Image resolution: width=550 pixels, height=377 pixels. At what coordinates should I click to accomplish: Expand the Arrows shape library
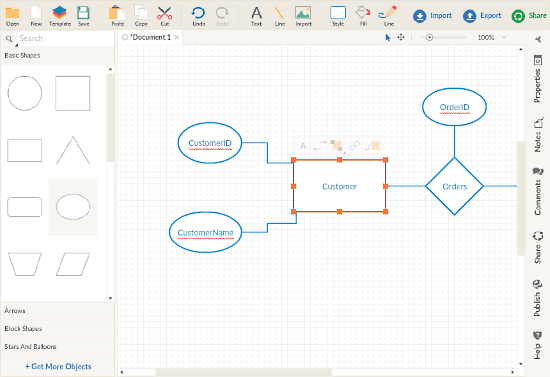pyautogui.click(x=58, y=311)
